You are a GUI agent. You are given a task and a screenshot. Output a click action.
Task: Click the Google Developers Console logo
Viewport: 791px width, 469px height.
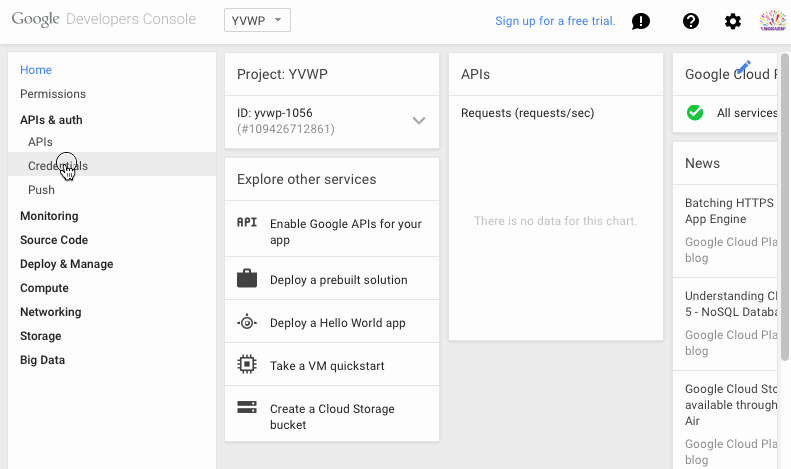104,19
